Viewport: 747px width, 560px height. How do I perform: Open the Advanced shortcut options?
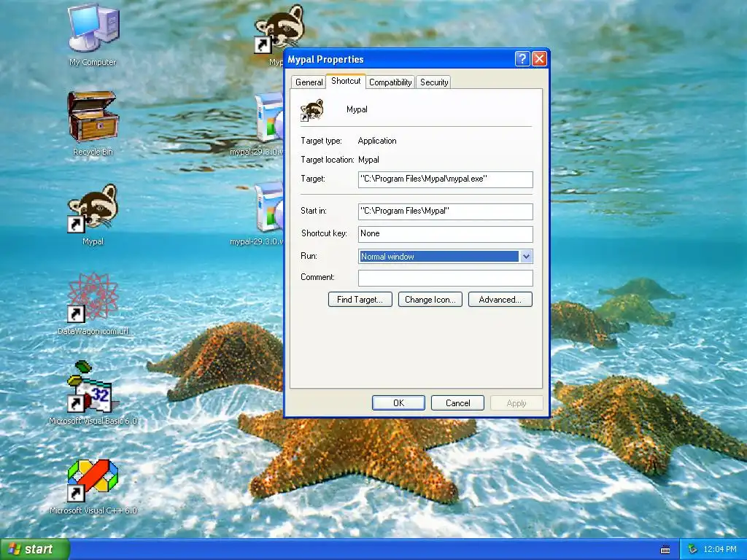[x=500, y=300]
